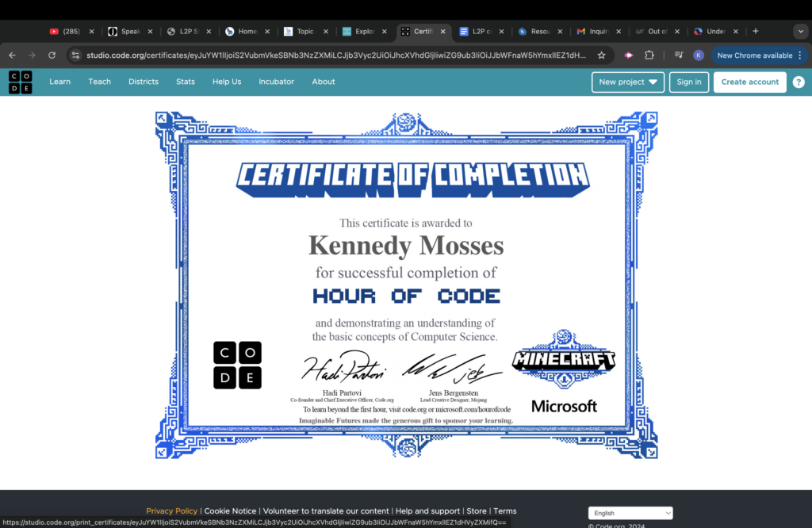812x528 pixels.
Task: Open the Chrome profile avatar K
Action: pos(699,55)
